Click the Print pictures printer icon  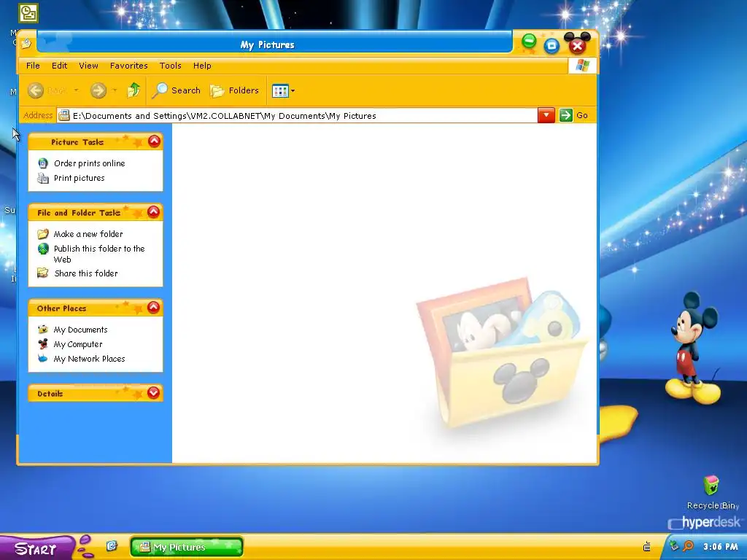point(43,178)
